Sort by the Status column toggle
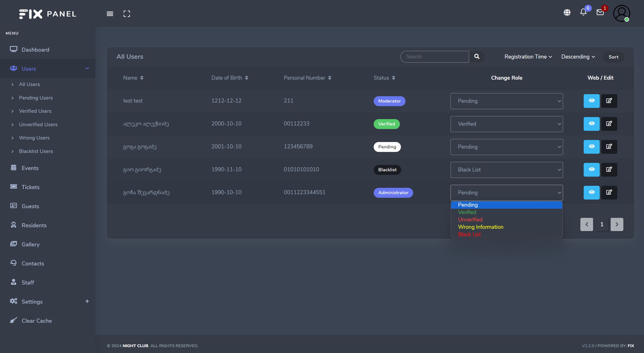The height and width of the screenshot is (353, 644). (x=394, y=78)
